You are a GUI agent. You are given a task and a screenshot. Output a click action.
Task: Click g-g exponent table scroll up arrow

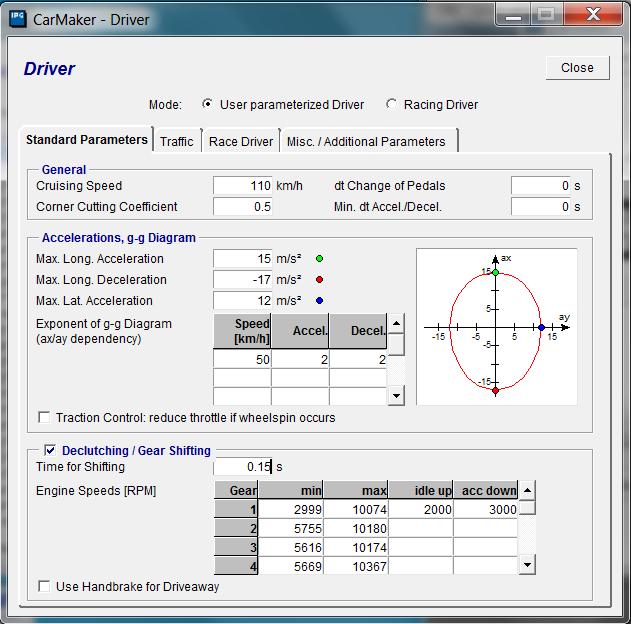tap(396, 323)
